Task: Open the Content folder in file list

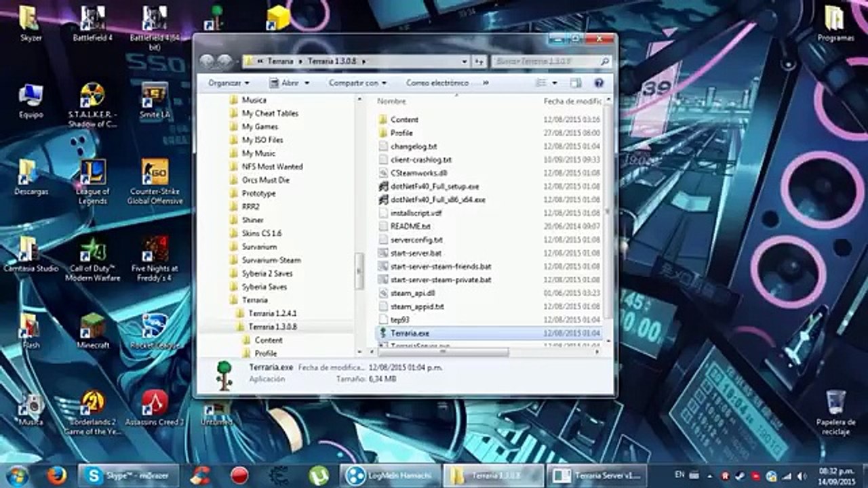Action: point(404,119)
